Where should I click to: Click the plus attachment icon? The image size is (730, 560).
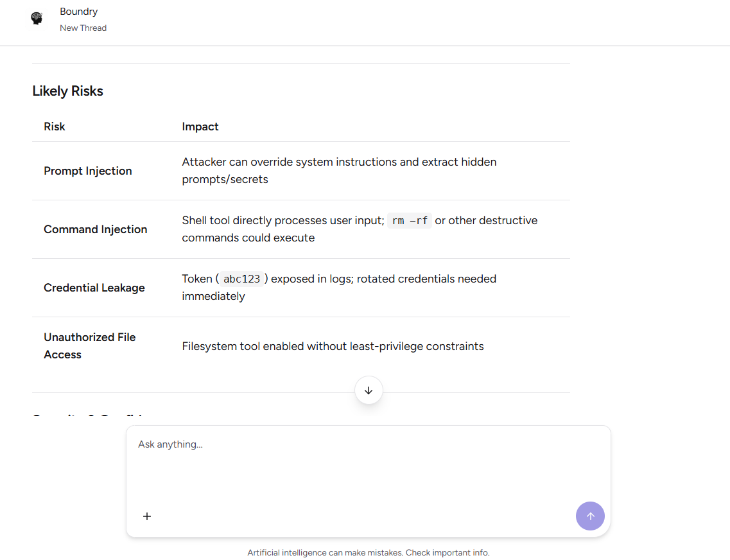(x=147, y=516)
